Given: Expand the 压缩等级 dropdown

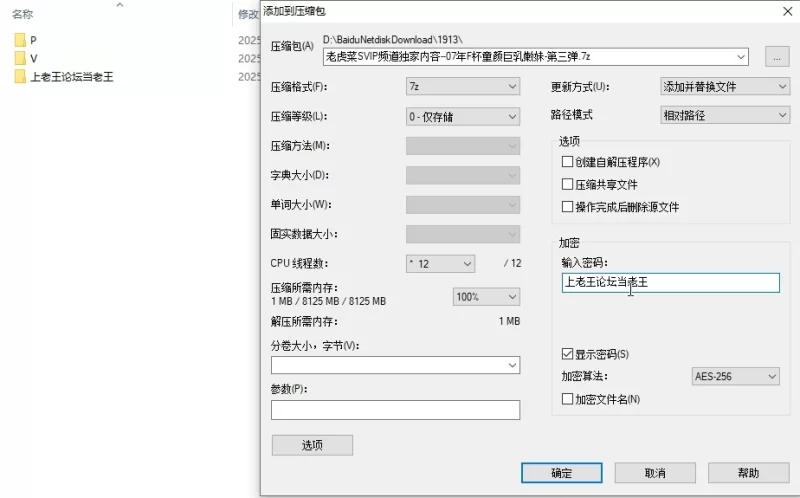Looking at the screenshot, I should [462, 116].
